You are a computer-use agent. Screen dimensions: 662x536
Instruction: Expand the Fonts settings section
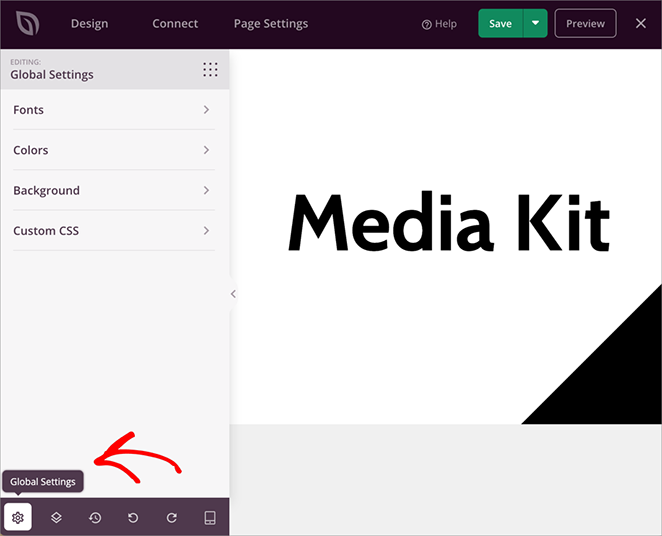point(114,110)
